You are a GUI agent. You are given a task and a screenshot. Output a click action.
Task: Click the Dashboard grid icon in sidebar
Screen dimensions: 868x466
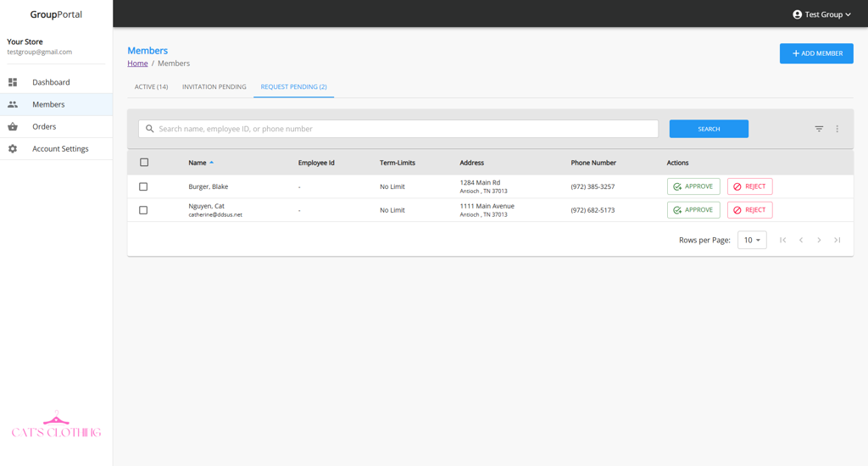[x=13, y=82]
